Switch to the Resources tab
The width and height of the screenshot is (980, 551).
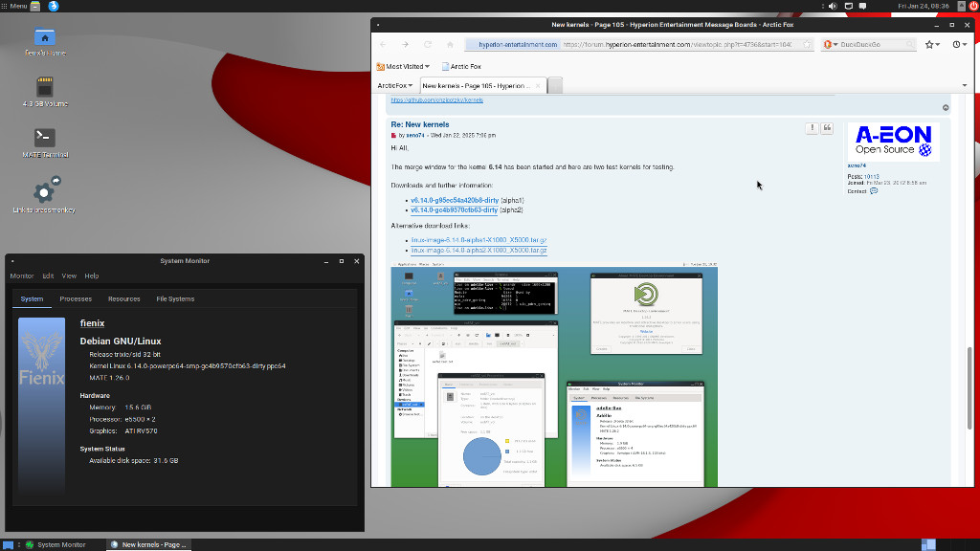coord(123,299)
